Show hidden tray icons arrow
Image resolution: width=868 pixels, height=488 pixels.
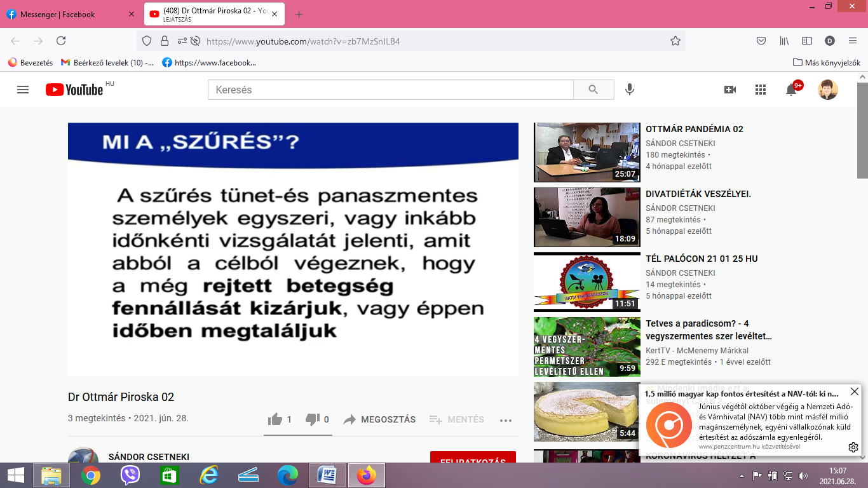coord(740,475)
